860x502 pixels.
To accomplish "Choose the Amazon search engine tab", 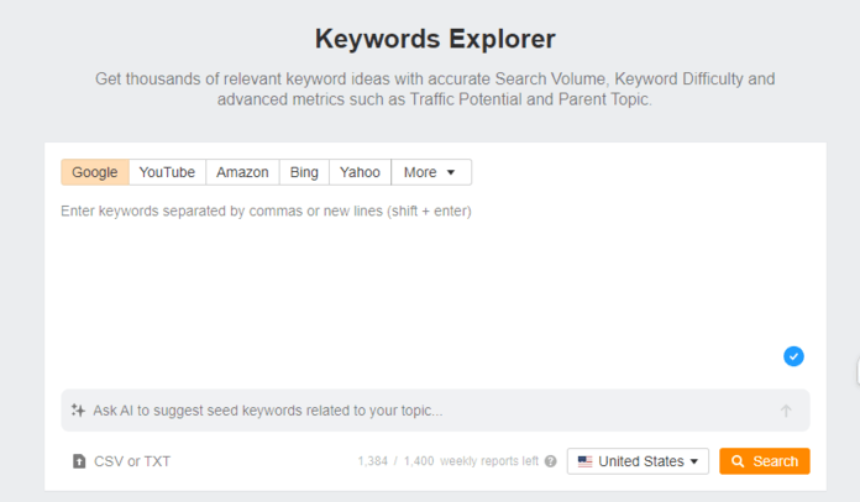I will pos(242,172).
